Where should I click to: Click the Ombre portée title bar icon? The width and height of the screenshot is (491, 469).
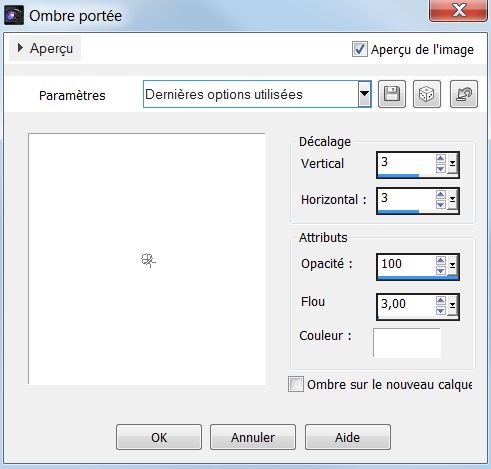click(x=14, y=15)
